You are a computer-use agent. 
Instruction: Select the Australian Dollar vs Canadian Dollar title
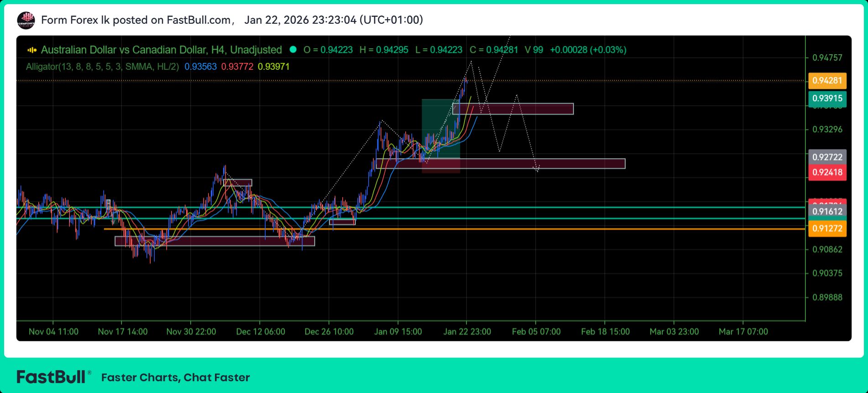tap(161, 50)
